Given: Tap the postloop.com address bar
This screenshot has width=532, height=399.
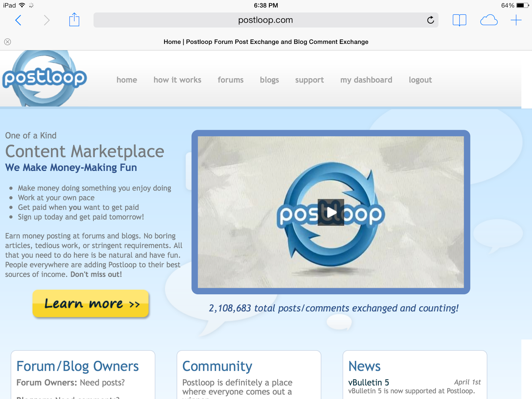Looking at the screenshot, I should click(266, 20).
